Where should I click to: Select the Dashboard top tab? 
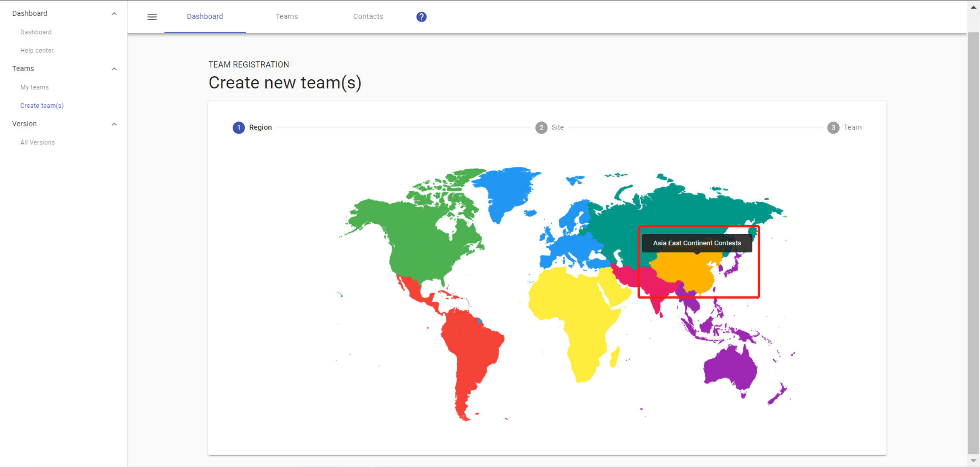coord(205,16)
